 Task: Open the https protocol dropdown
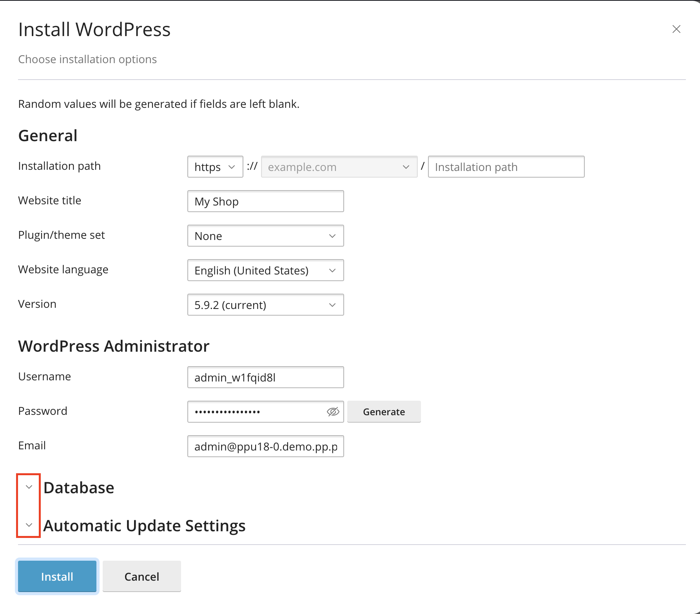click(215, 167)
